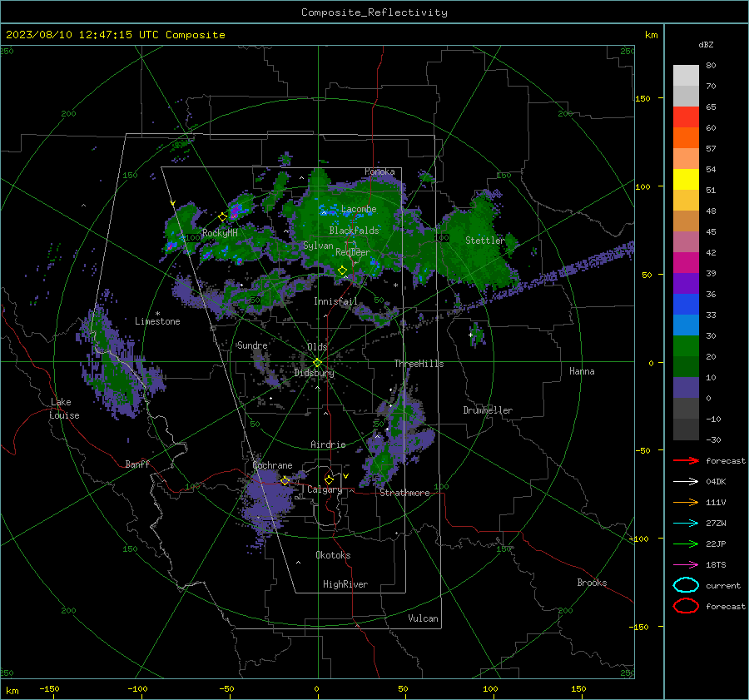
Task: Click the Banff label on the map
Action: click(x=137, y=464)
